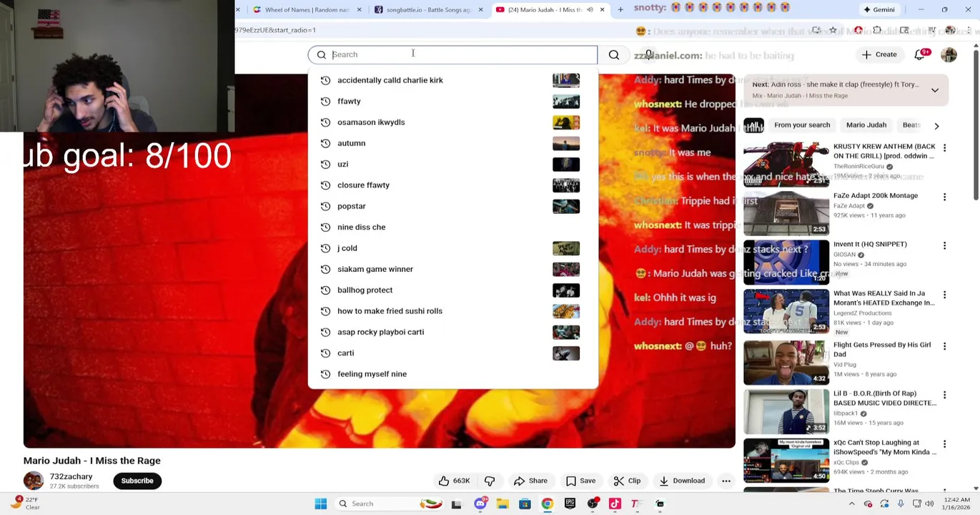Open options for 'xQc Can't Stop Laughing' video

[x=944, y=444]
